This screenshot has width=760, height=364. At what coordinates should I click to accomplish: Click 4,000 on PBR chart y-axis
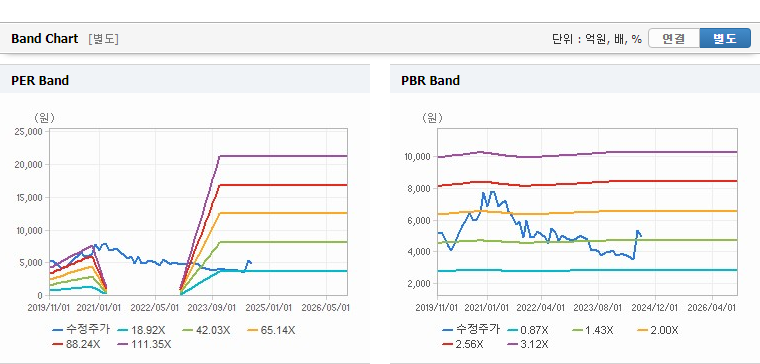click(x=419, y=252)
